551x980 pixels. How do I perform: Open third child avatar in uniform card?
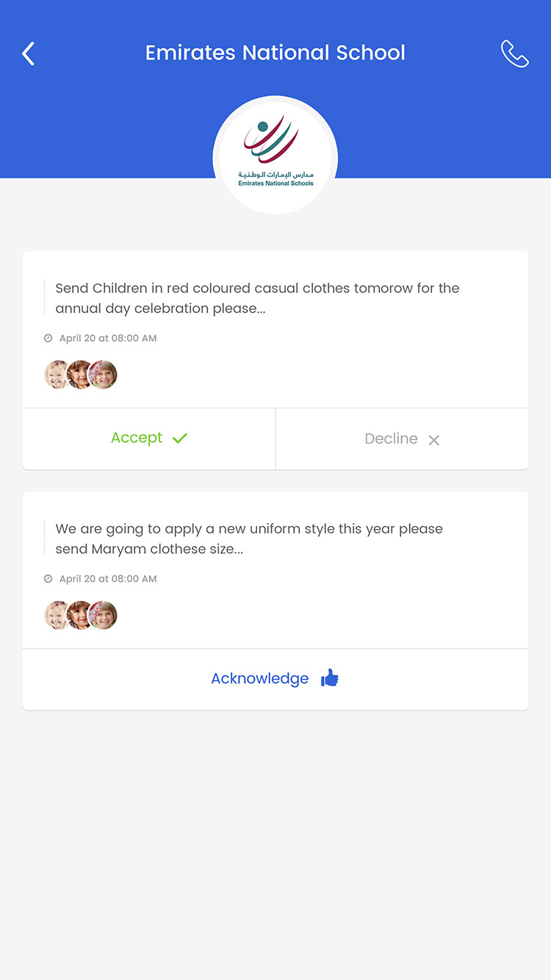[103, 615]
